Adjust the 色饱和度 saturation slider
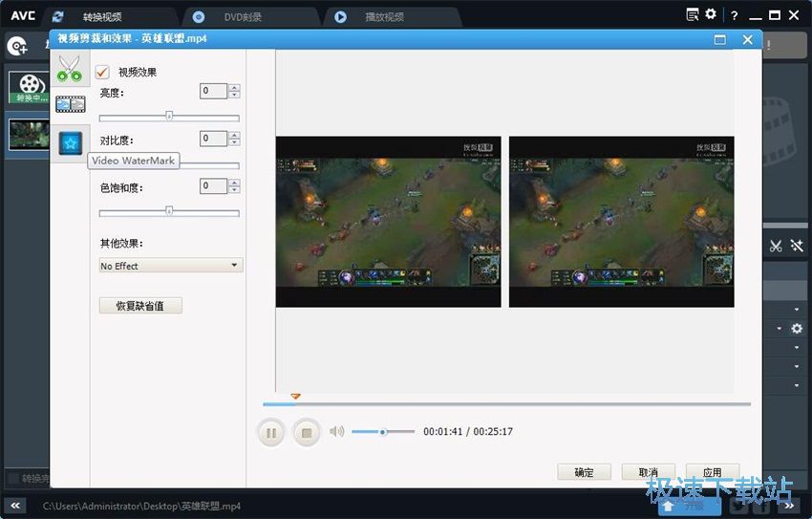The height and width of the screenshot is (519, 812). point(169,212)
